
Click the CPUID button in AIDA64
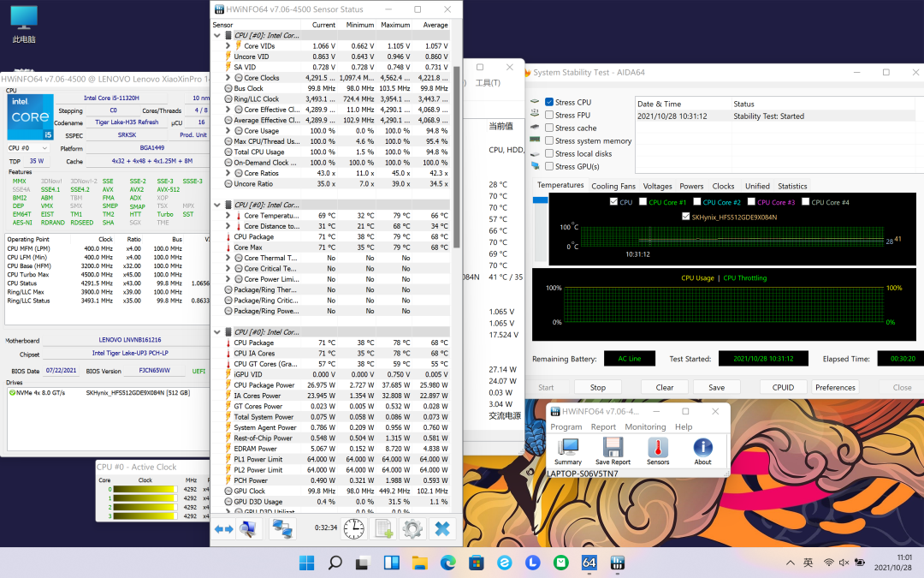[783, 388]
